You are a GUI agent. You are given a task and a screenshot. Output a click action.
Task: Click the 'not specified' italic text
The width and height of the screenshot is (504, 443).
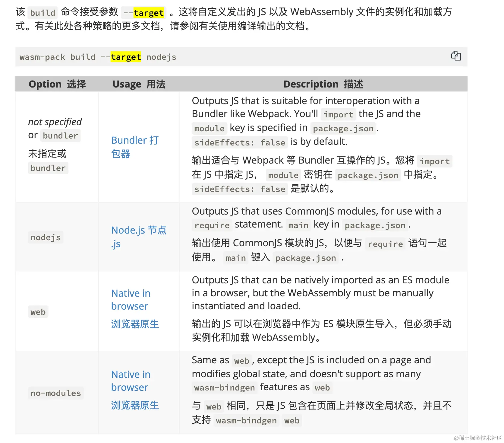(55, 122)
